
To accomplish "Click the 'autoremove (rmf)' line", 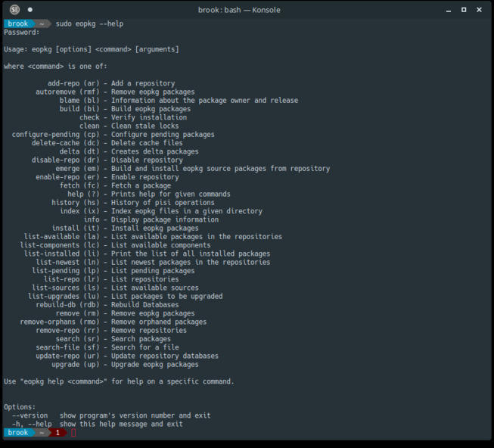I will [x=115, y=92].
